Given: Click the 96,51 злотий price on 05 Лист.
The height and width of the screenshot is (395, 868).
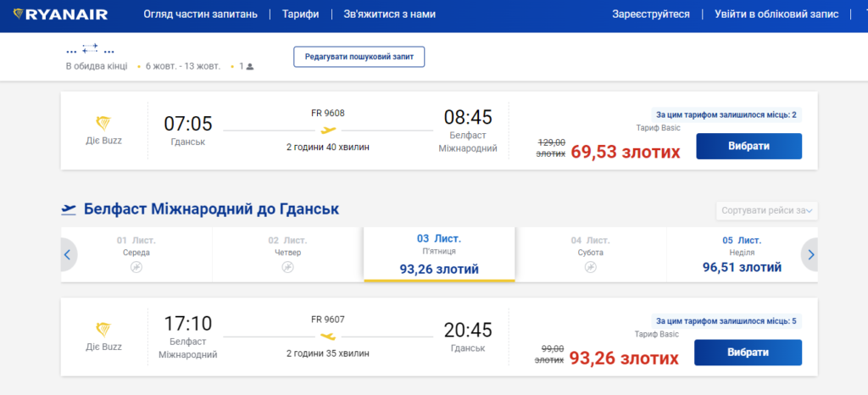Looking at the screenshot, I should 742,268.
